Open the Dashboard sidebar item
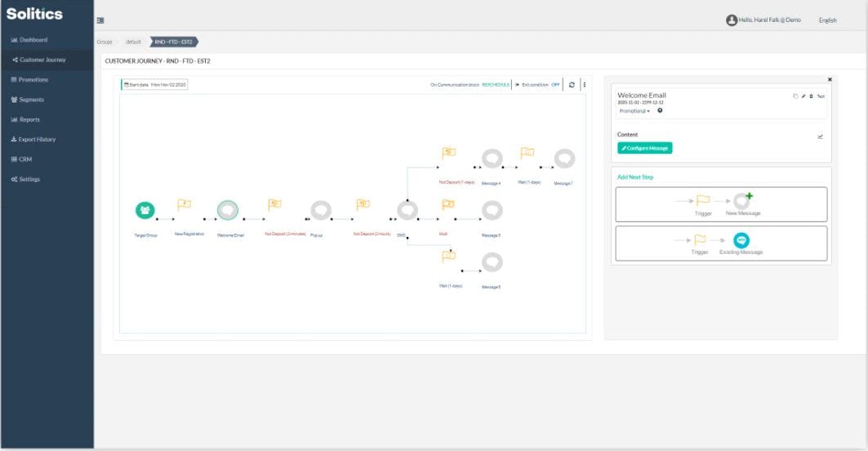The image size is (868, 451). 29,40
